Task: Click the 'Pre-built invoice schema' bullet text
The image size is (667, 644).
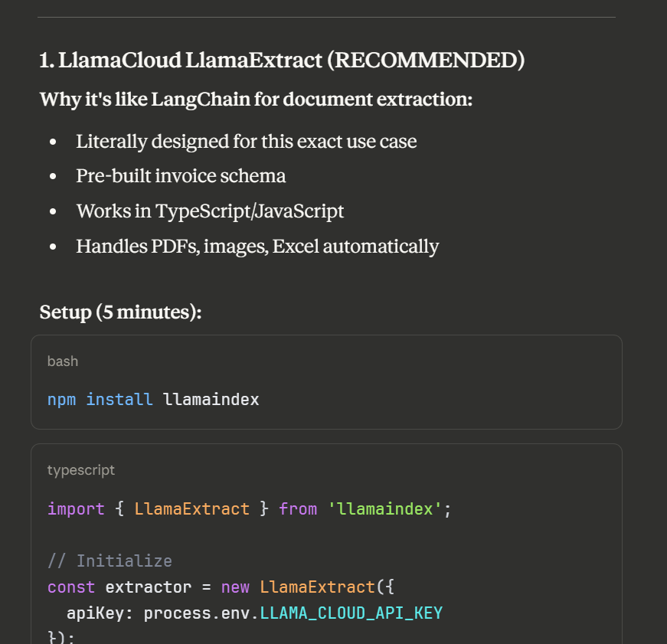Action: pyautogui.click(x=181, y=176)
